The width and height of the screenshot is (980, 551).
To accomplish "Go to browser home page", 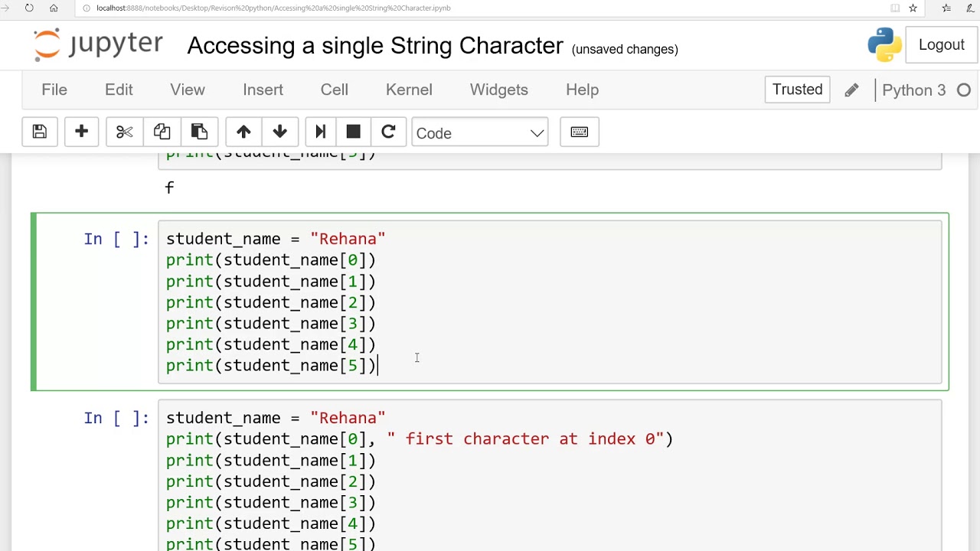I will [54, 8].
